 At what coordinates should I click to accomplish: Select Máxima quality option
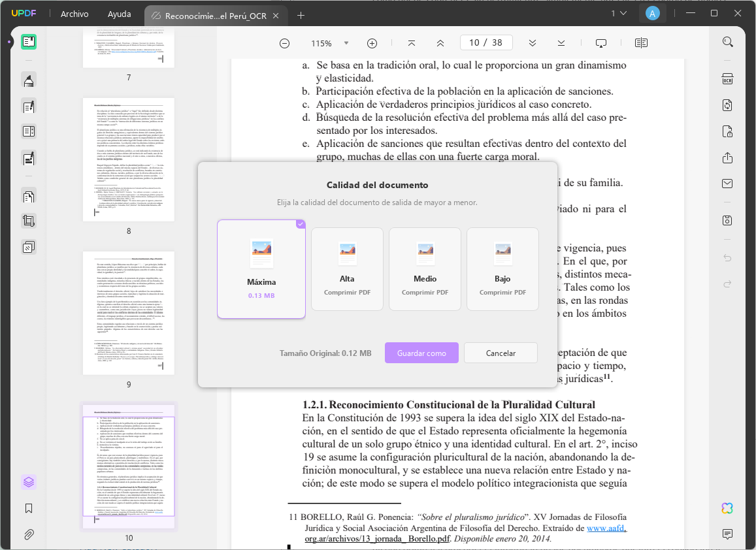[261, 269]
